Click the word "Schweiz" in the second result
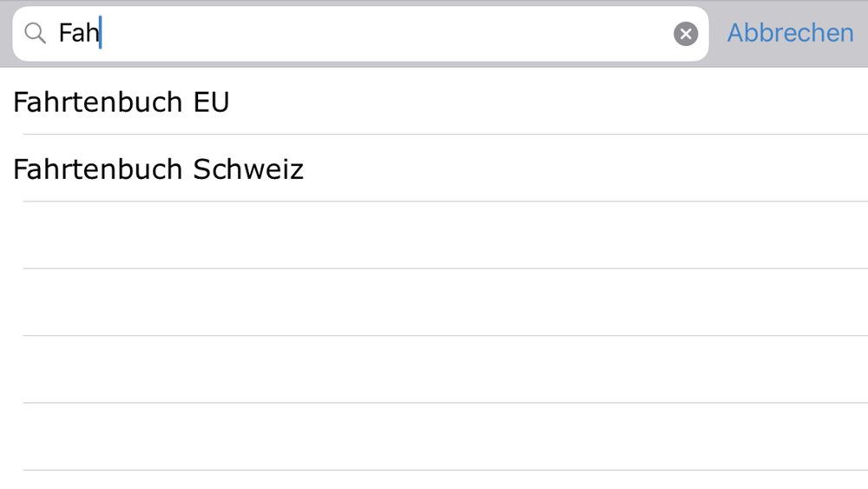Screen dimensions: 868x489 click(248, 169)
